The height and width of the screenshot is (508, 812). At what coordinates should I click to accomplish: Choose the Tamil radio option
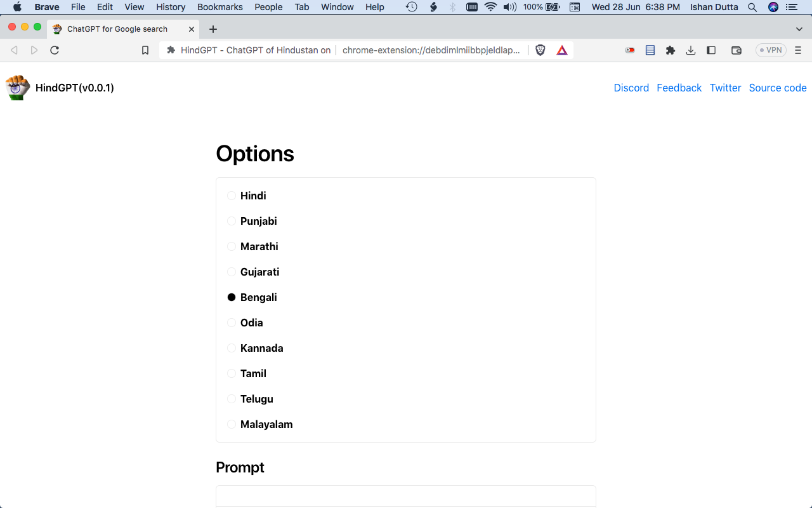(232, 373)
